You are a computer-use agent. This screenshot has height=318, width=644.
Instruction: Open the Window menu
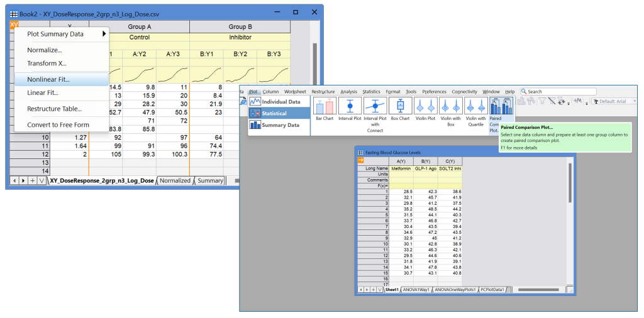coord(491,92)
